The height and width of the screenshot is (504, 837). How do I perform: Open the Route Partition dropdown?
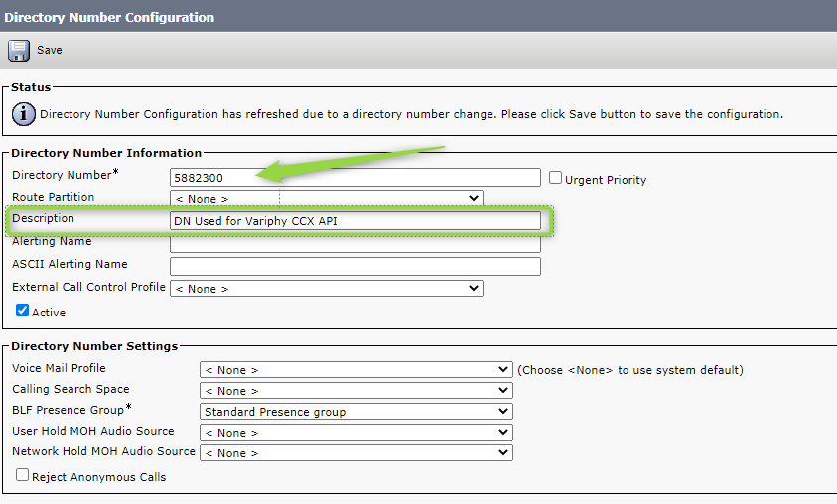pos(326,199)
